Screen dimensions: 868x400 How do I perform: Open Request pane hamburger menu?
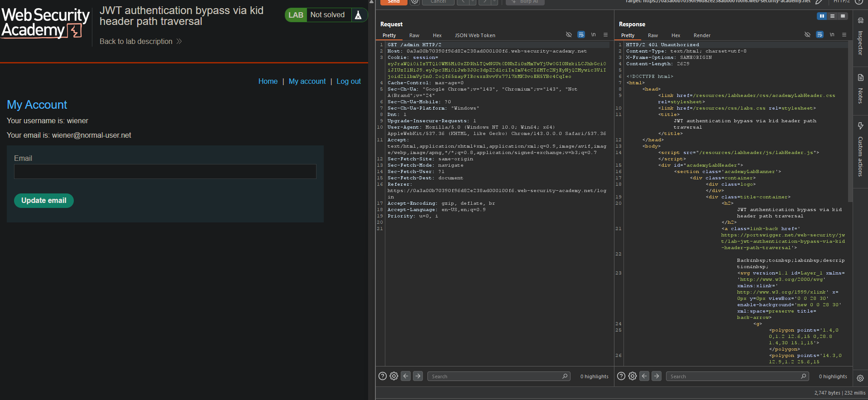tap(605, 34)
